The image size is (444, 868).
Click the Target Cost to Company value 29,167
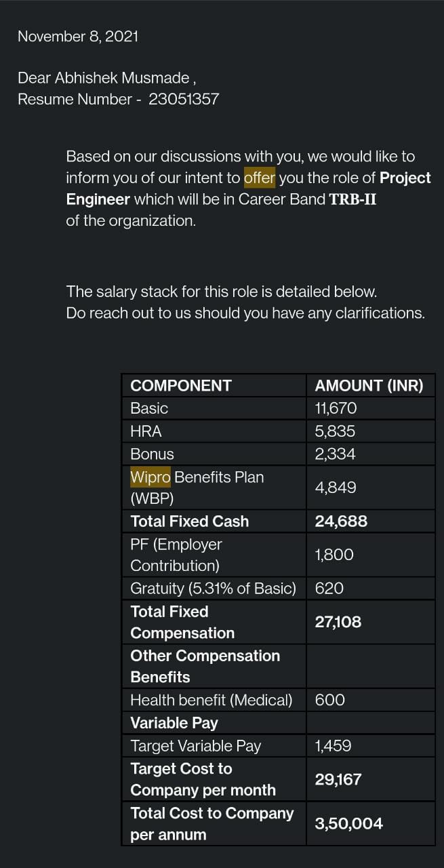(x=338, y=779)
